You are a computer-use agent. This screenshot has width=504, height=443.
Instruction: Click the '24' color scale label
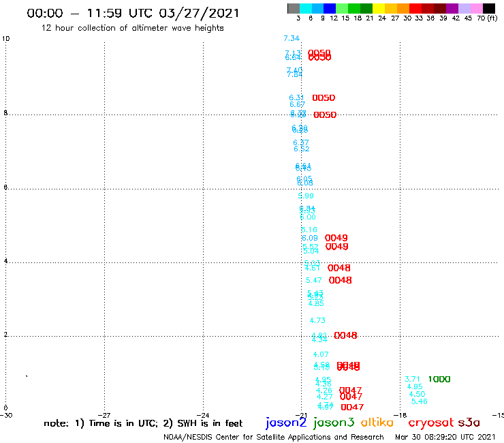pyautogui.click(x=382, y=18)
